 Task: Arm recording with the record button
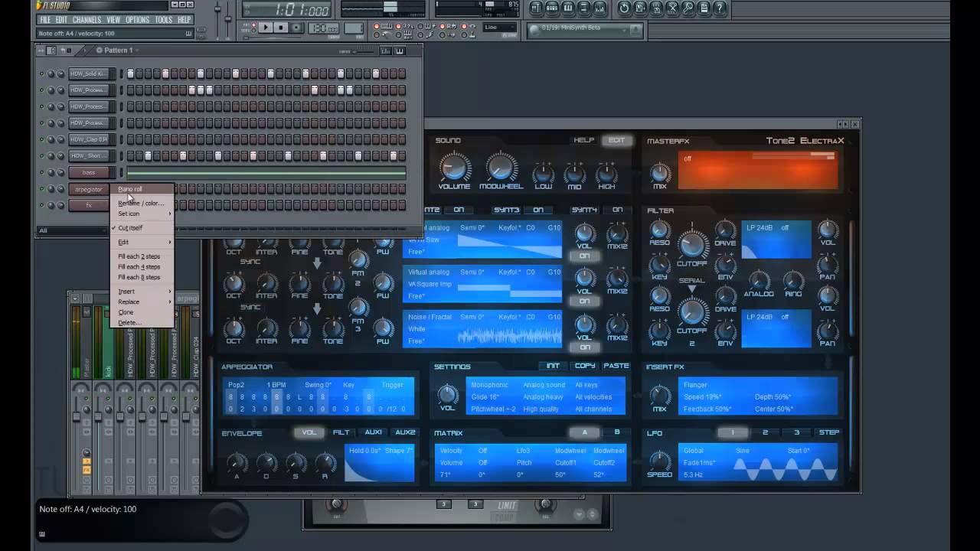click(x=296, y=28)
